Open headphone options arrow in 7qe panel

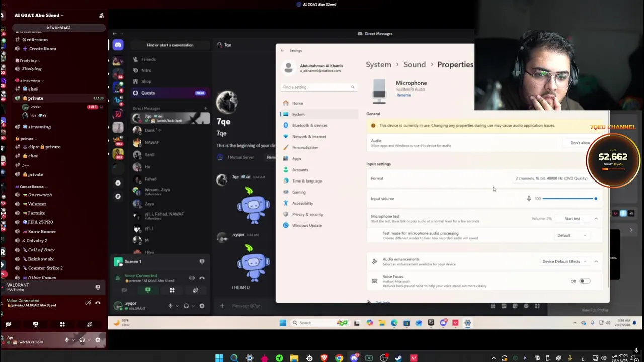click(89, 340)
